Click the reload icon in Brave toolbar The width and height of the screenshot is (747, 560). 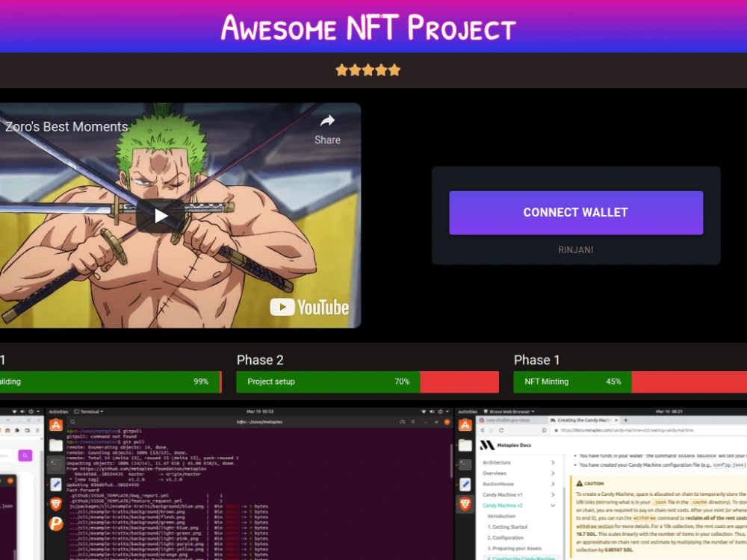[501, 430]
